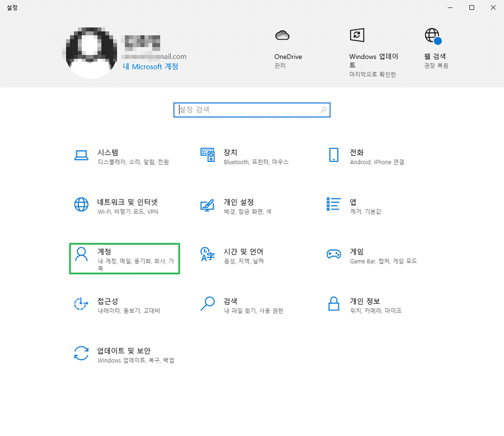Select the 개인 설정 heading
The height and width of the screenshot is (436, 504).
point(239,202)
